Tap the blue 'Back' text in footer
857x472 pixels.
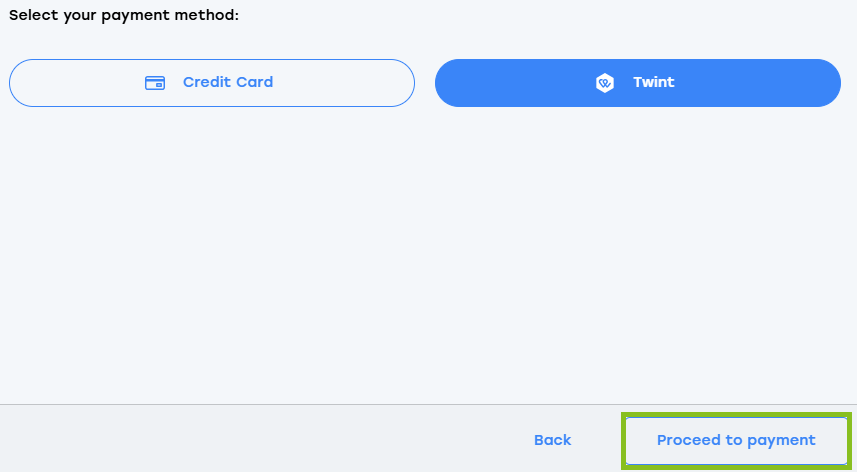pos(553,440)
